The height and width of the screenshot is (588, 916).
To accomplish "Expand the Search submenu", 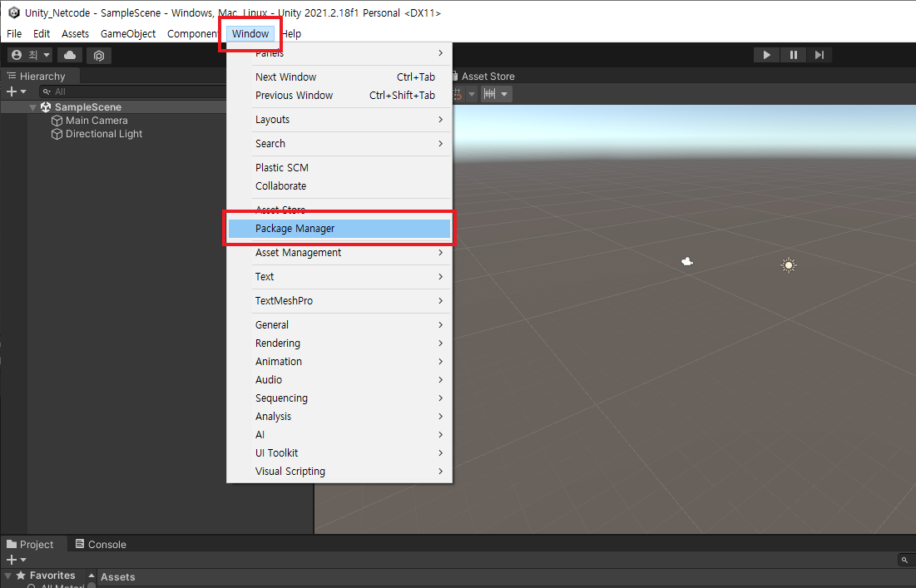I will (x=339, y=143).
